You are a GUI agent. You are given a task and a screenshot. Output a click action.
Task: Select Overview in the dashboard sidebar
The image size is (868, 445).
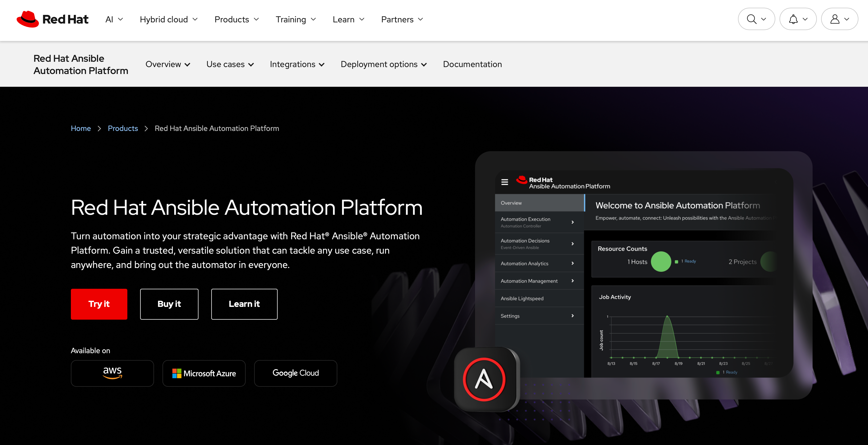pos(540,203)
